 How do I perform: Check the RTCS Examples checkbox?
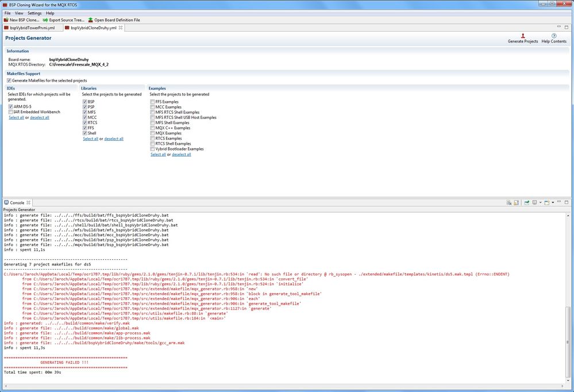152,139
